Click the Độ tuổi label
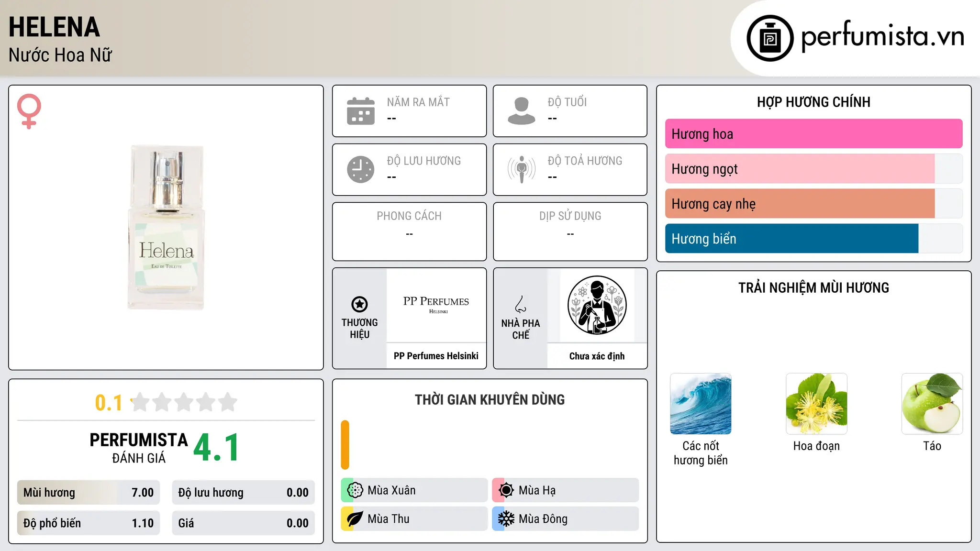Image resolution: width=980 pixels, height=551 pixels. click(x=567, y=102)
